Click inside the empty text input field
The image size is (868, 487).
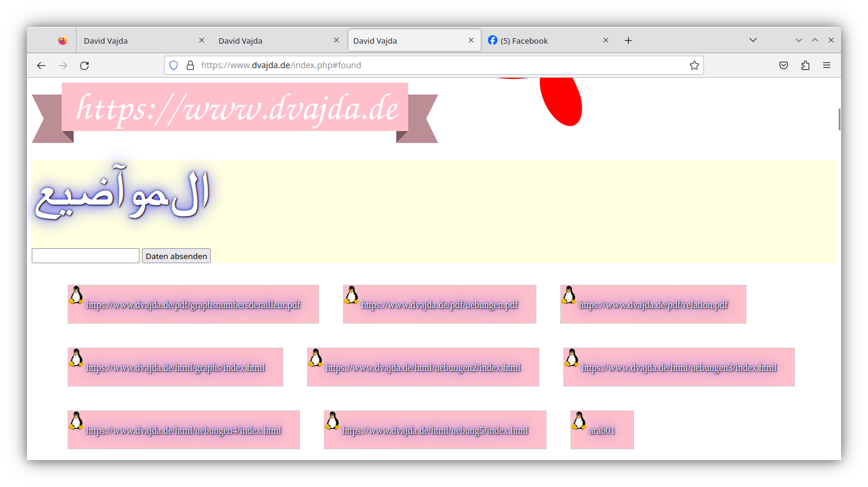(x=85, y=255)
